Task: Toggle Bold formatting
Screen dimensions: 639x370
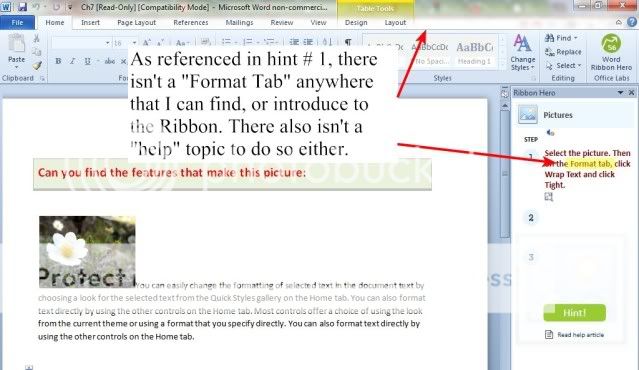Action: [x=58, y=61]
